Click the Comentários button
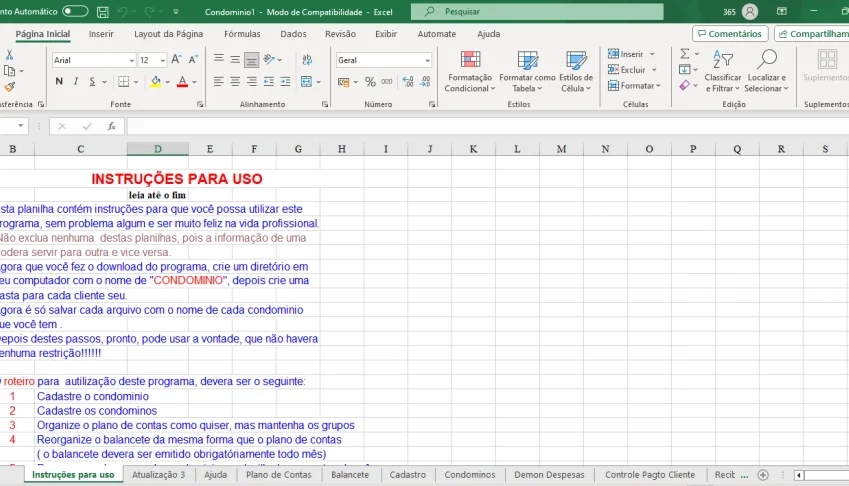Image resolution: width=849 pixels, height=486 pixels. [730, 34]
